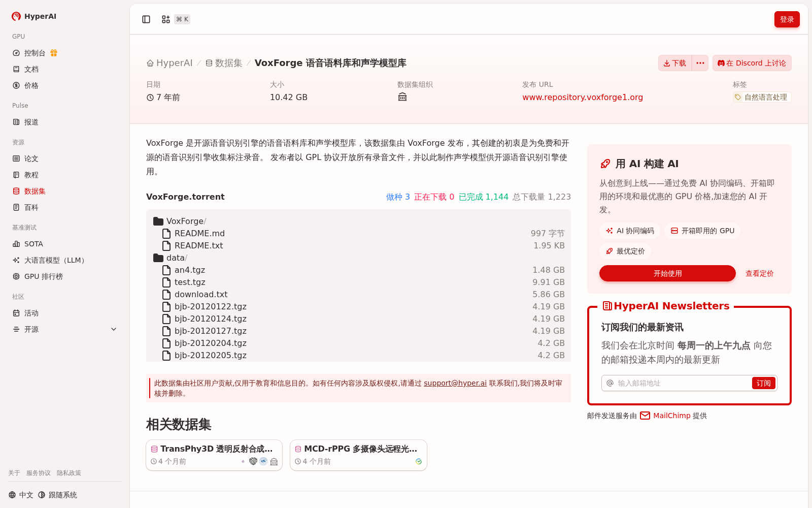Click 在 Discord 上讨论 button
Screen dimensions: 812x508
(x=752, y=63)
